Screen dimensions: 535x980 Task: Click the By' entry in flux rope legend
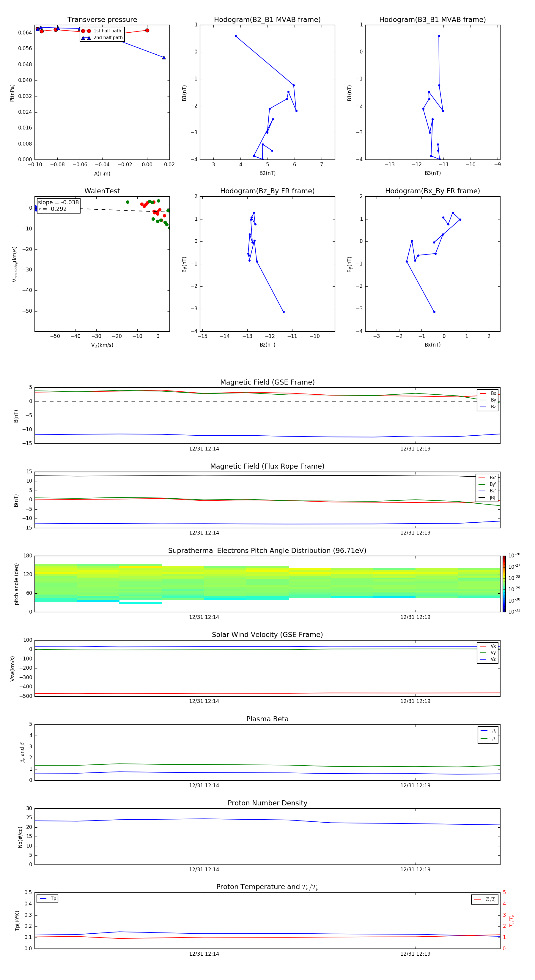pyautogui.click(x=487, y=484)
